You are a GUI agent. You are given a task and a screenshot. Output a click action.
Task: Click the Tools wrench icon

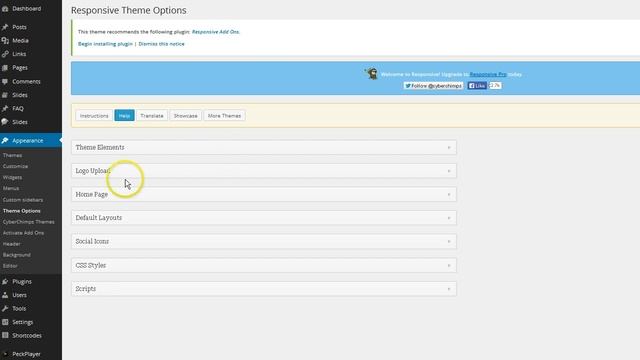[5, 309]
